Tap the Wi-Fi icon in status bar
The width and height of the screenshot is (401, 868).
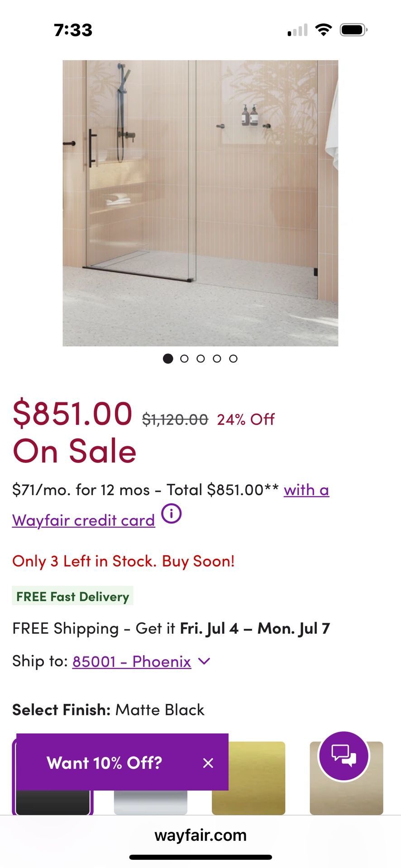pyautogui.click(x=323, y=29)
